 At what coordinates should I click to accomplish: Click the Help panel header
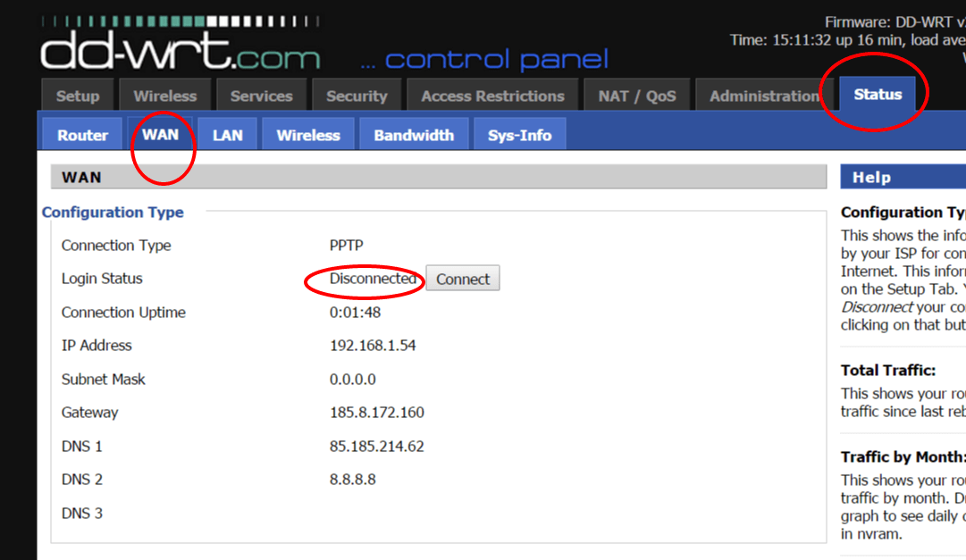[x=903, y=177]
